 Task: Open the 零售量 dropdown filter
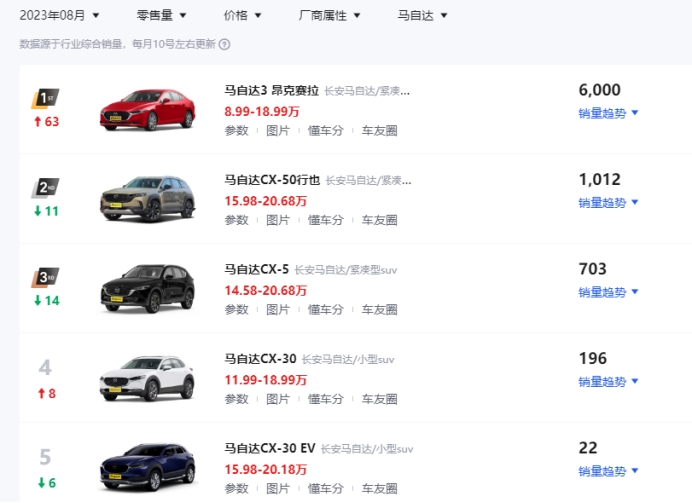[x=161, y=15]
